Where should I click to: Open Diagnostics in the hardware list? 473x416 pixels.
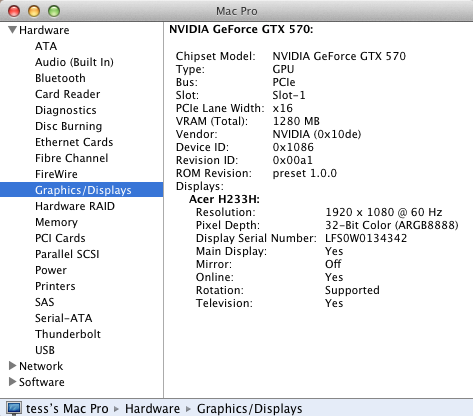click(66, 110)
